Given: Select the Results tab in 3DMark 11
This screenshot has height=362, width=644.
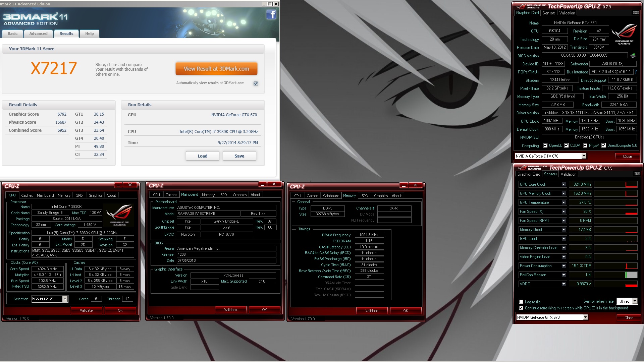Looking at the screenshot, I should tap(66, 34).
